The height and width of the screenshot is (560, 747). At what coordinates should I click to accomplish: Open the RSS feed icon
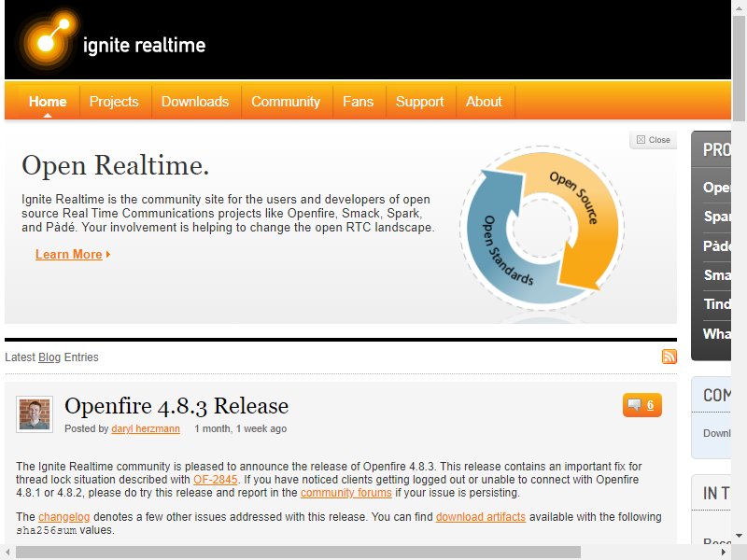(669, 357)
